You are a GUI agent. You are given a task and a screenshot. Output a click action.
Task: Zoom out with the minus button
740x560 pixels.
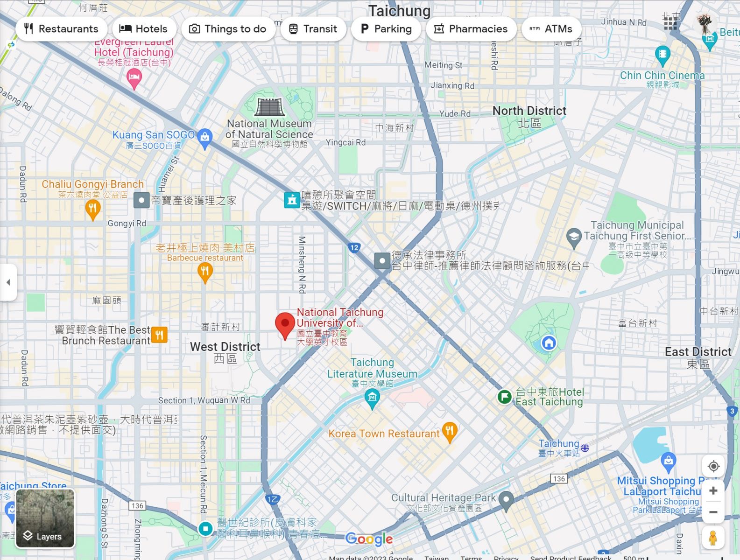click(x=713, y=512)
